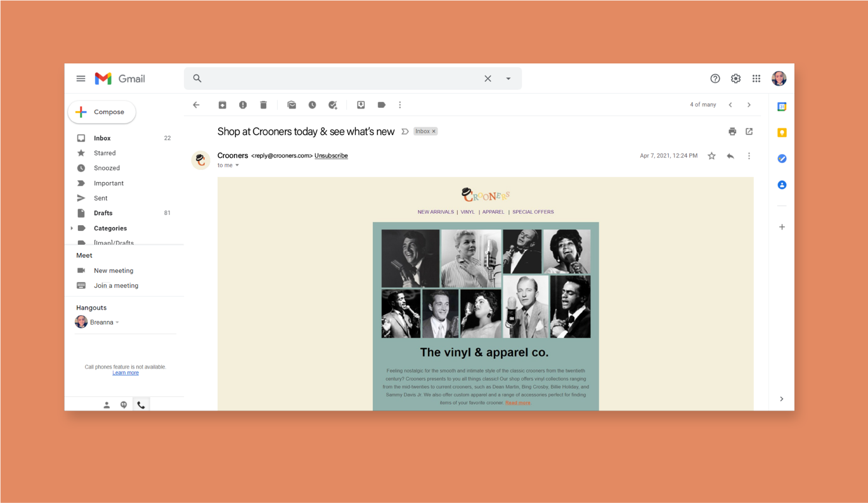868x503 pixels.
Task: Click the Gmail logo
Action: coord(120,79)
